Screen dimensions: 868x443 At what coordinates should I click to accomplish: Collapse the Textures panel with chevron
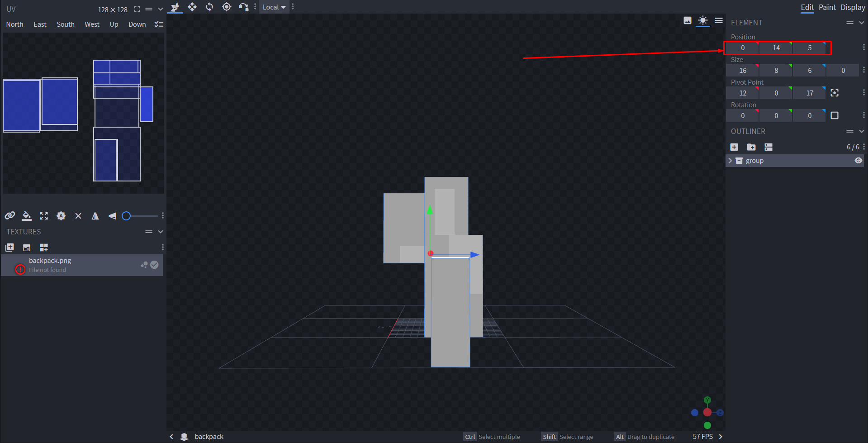tap(161, 232)
